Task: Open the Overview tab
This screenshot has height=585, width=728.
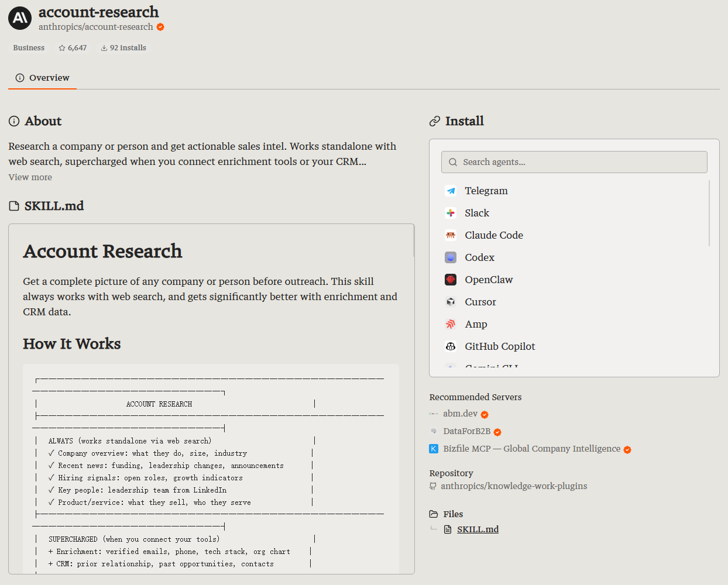Action: point(42,78)
